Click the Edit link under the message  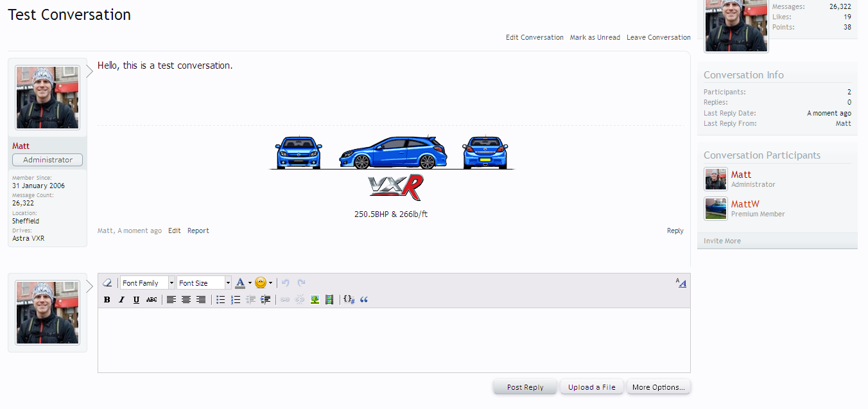tap(175, 231)
